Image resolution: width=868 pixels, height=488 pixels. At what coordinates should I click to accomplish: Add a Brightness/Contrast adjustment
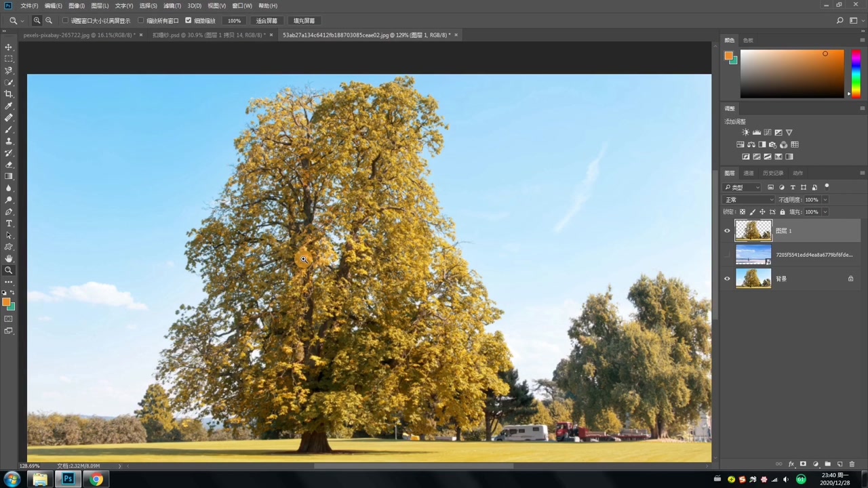click(x=745, y=133)
